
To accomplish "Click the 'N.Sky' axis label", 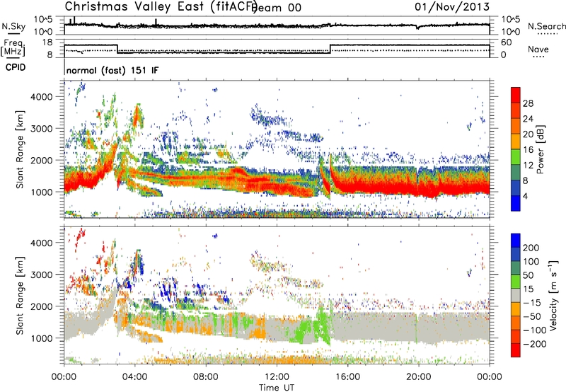I will point(13,26).
